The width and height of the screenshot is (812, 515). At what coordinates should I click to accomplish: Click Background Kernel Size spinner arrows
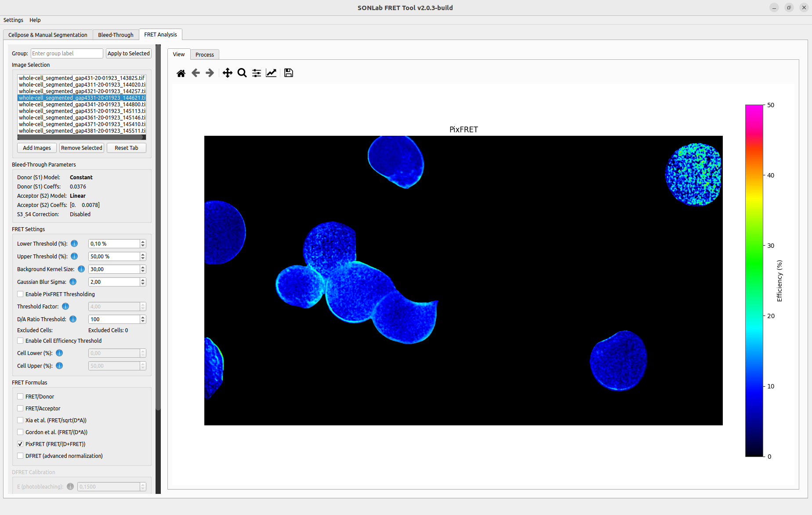tap(143, 269)
